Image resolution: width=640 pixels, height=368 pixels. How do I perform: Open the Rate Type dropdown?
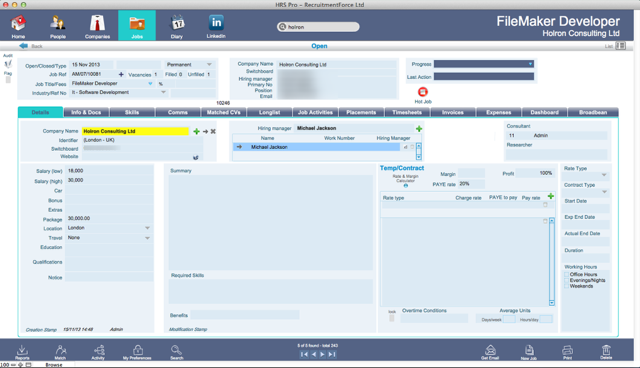click(604, 175)
